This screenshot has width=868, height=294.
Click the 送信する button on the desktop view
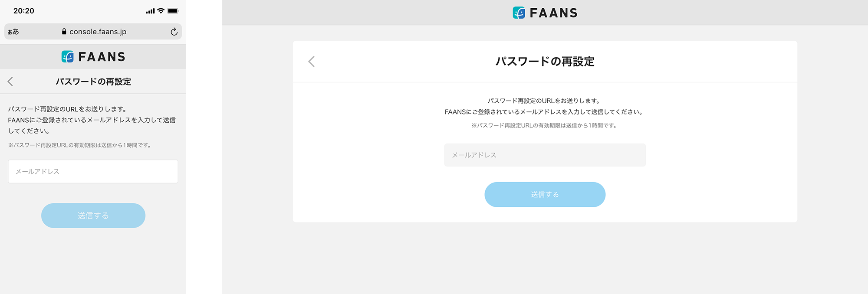pos(545,194)
